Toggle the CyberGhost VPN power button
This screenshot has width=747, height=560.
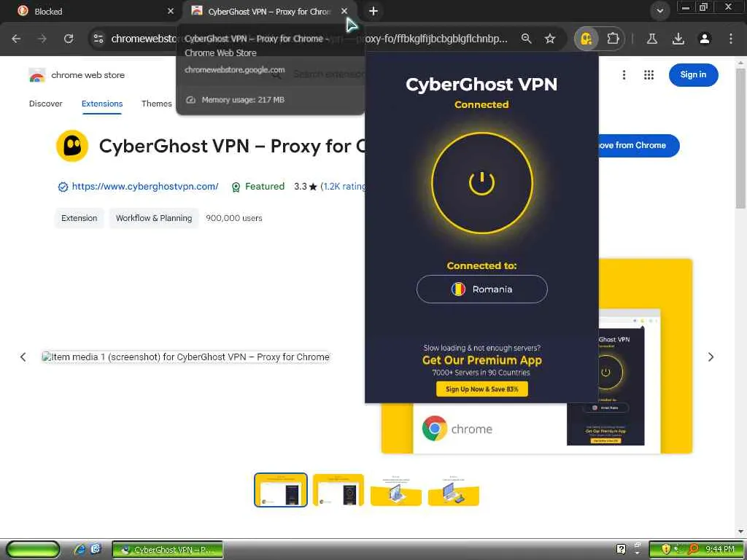[481, 183]
